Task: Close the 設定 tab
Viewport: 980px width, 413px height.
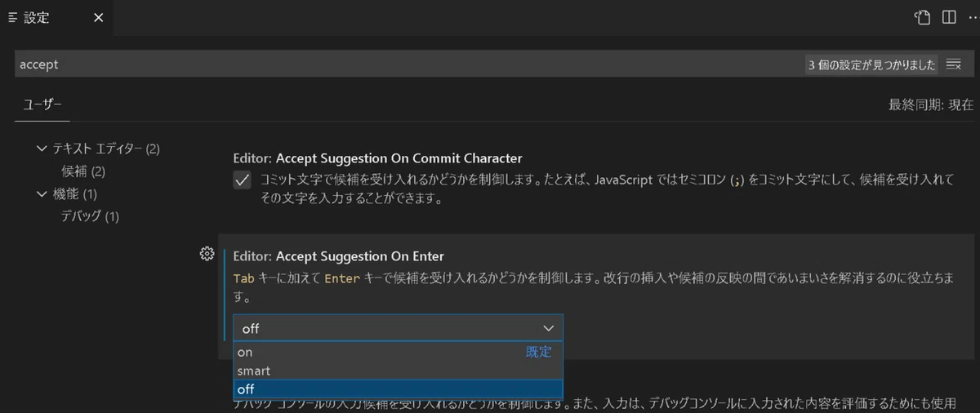Action: (98, 17)
